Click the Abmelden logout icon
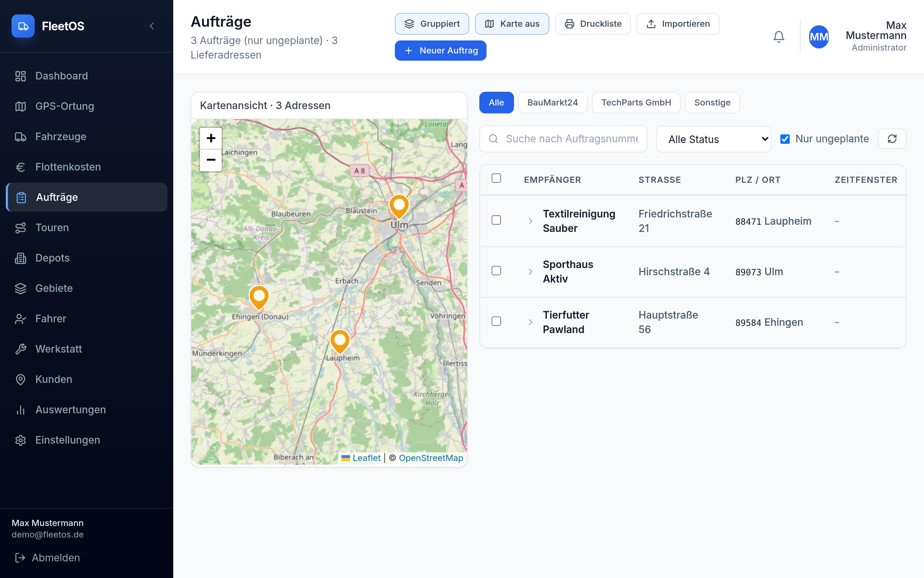This screenshot has height=578, width=924. pyautogui.click(x=20, y=558)
